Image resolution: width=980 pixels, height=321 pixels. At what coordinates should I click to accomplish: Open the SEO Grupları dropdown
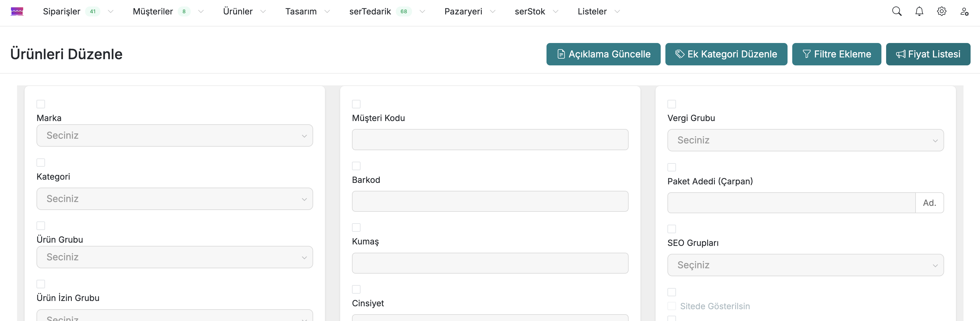tap(805, 265)
